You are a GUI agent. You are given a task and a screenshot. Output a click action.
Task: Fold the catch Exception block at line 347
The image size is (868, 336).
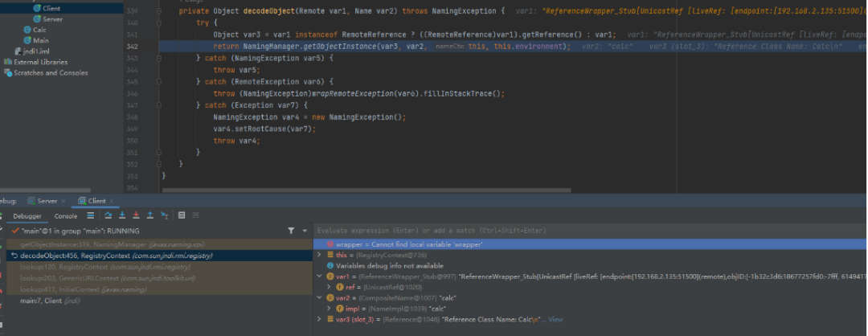(x=159, y=105)
